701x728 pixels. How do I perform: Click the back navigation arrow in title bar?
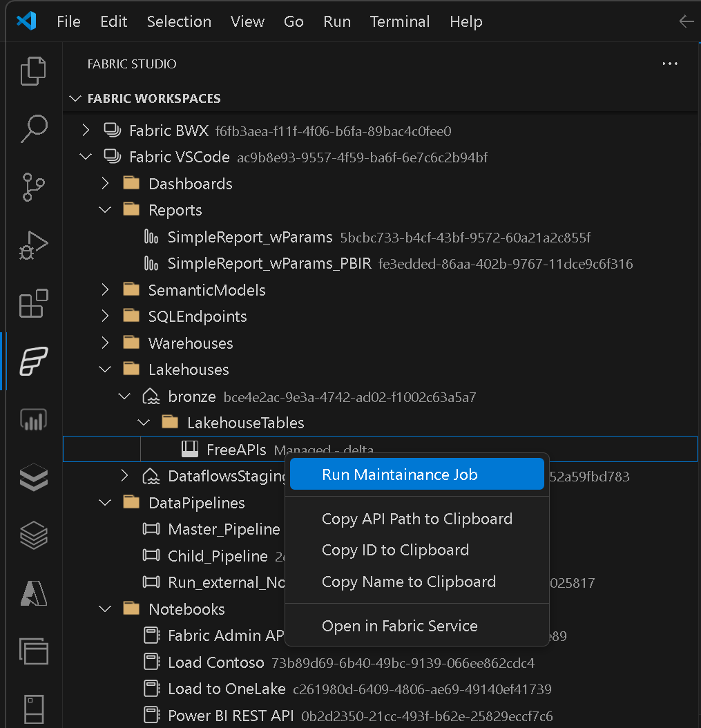point(686,21)
